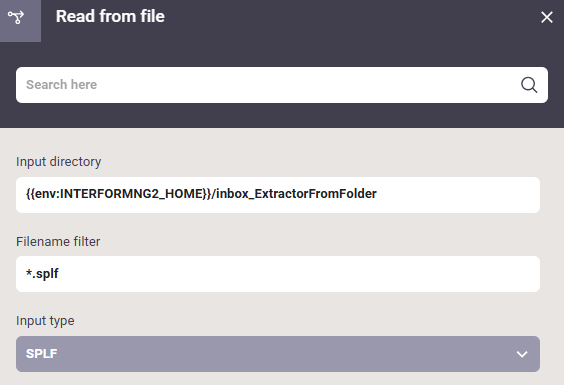Click the Search here placeholder text
This screenshot has height=385, width=564.
coord(62,85)
